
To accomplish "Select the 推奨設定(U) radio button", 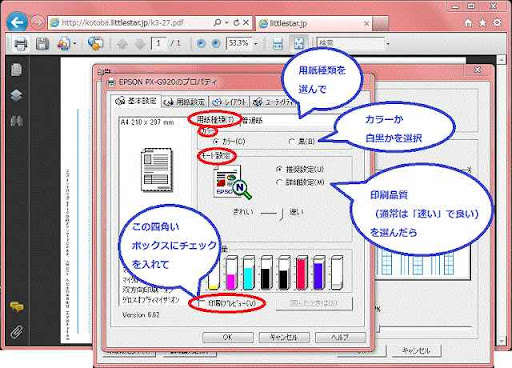I will click(x=279, y=169).
